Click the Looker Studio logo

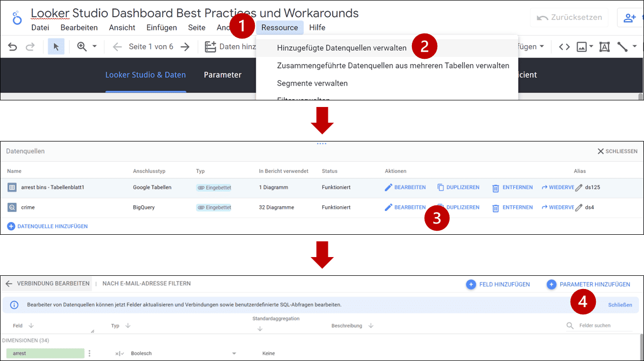(17, 18)
